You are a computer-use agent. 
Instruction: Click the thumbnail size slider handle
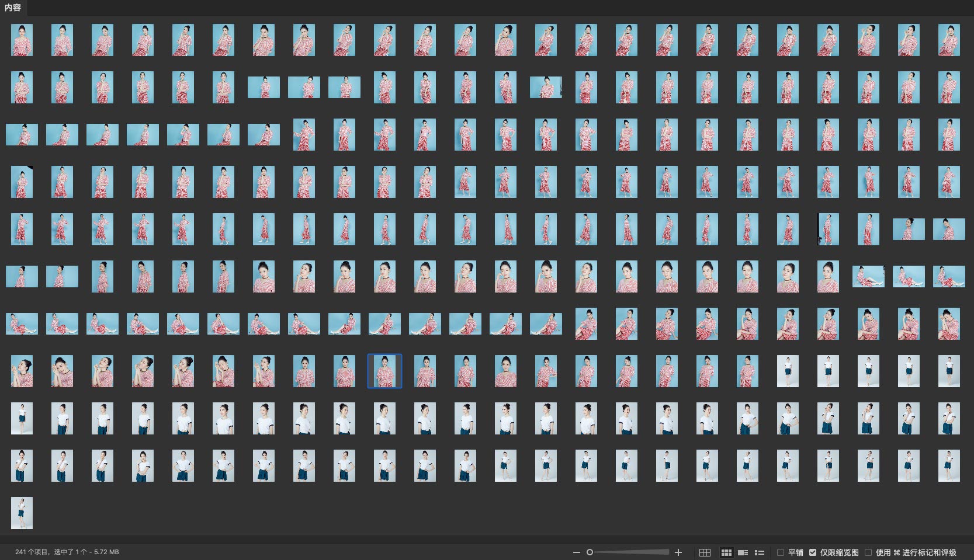click(x=590, y=552)
